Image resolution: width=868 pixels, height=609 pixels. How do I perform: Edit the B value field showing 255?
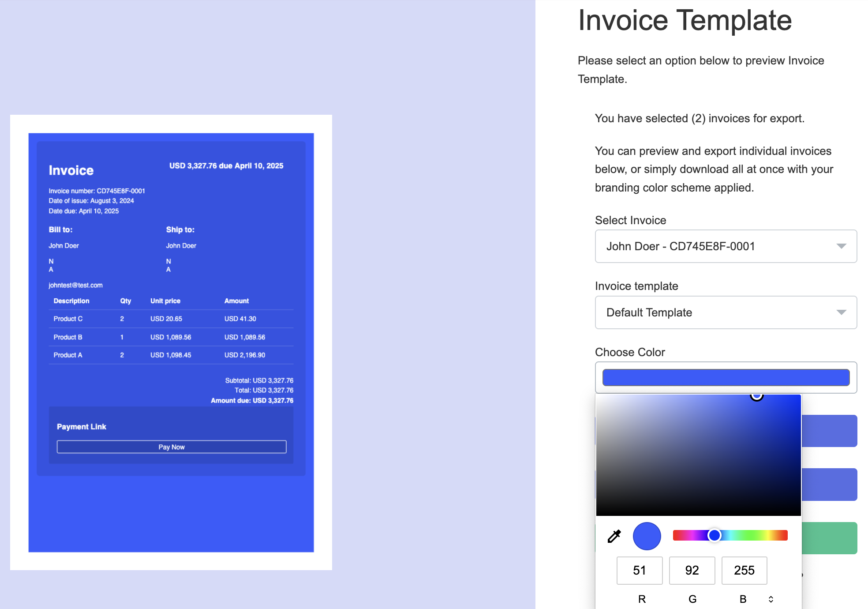744,570
